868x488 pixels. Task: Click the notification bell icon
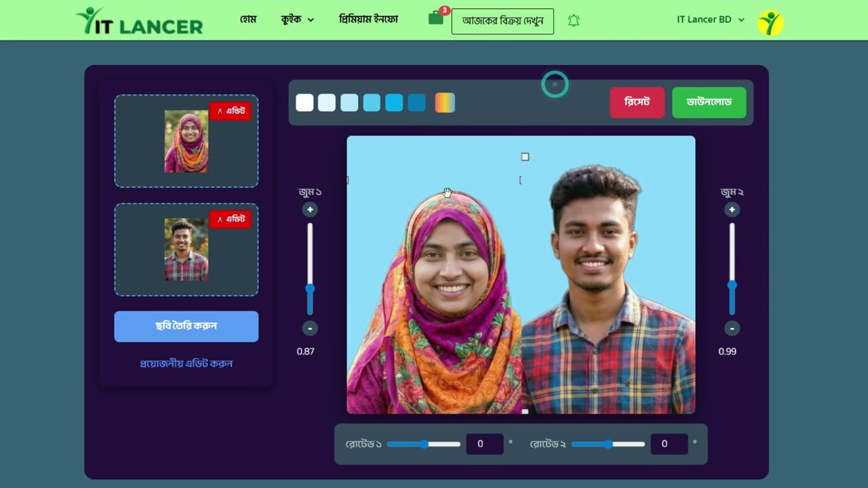coord(574,20)
